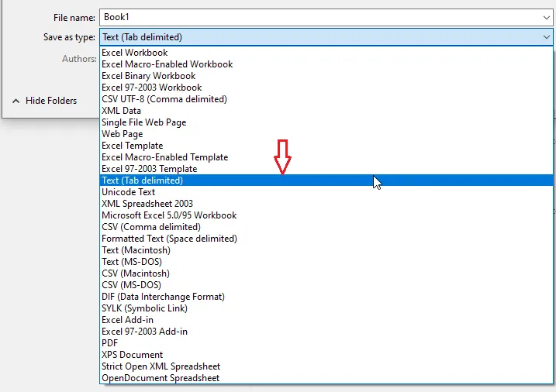Viewport: 556px width, 392px height.
Task: Choose Excel 97-2003 Workbook type
Action: tap(326, 88)
